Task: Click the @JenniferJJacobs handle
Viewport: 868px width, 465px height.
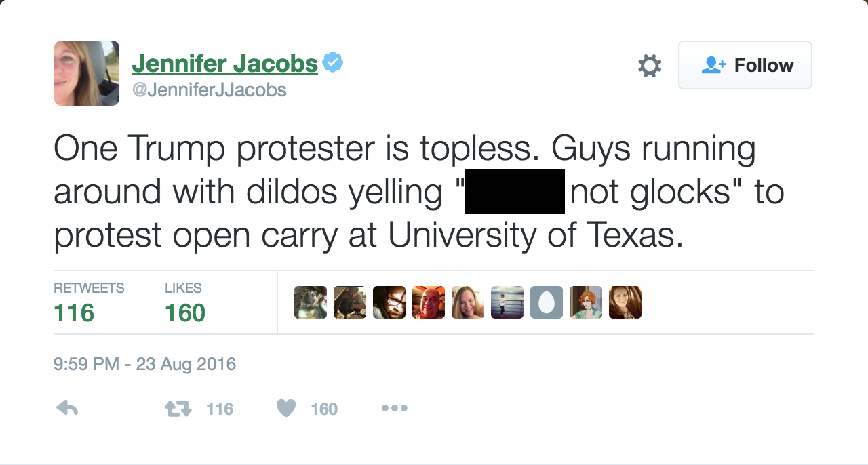Action: point(209,89)
